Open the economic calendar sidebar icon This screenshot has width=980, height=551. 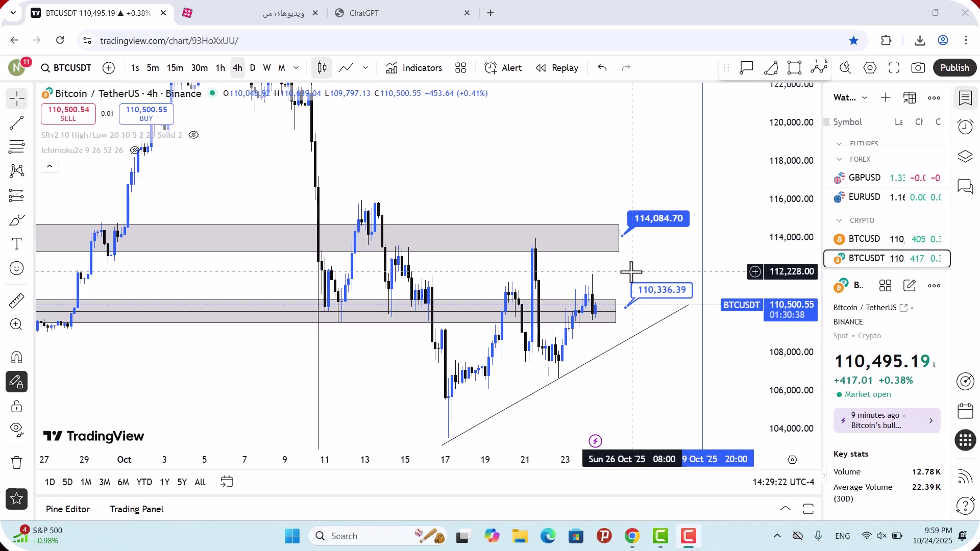tap(965, 411)
